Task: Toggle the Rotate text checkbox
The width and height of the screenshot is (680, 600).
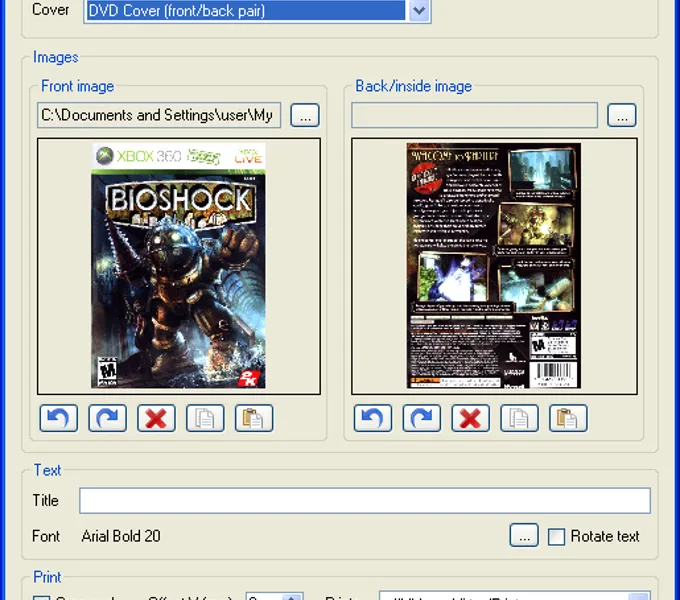Action: [x=556, y=537]
